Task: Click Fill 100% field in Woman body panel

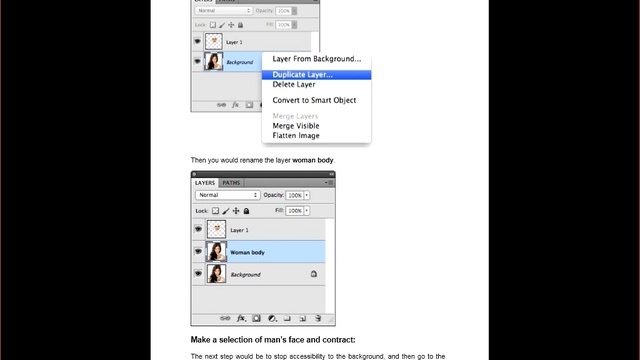Action: pyautogui.click(x=294, y=211)
